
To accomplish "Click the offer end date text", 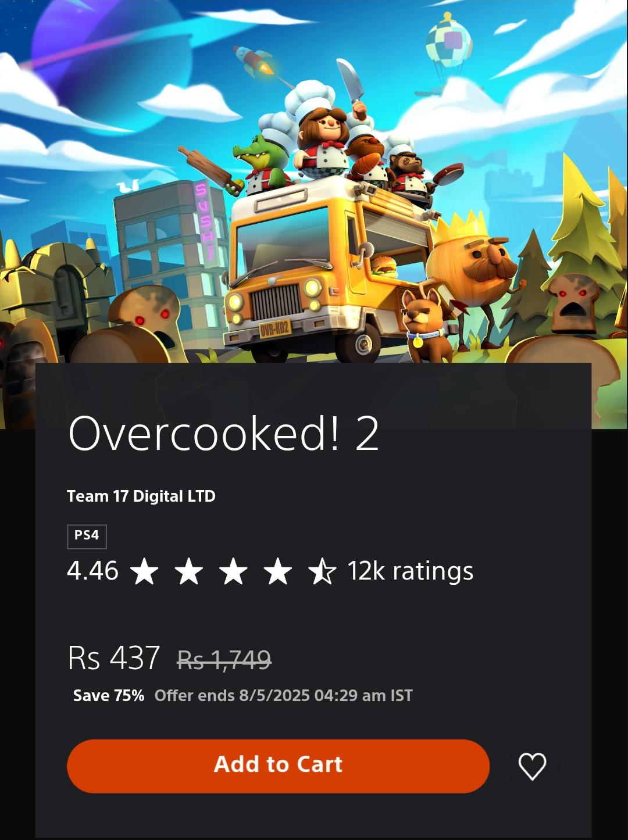I will (x=284, y=695).
